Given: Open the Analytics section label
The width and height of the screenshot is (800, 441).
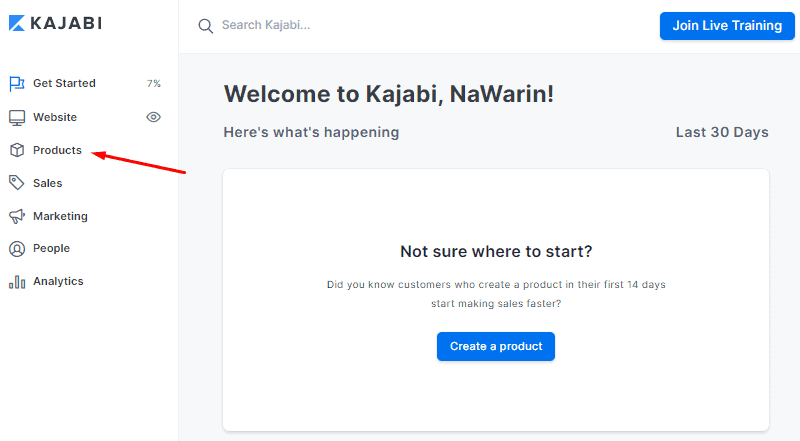Looking at the screenshot, I should click(x=58, y=281).
